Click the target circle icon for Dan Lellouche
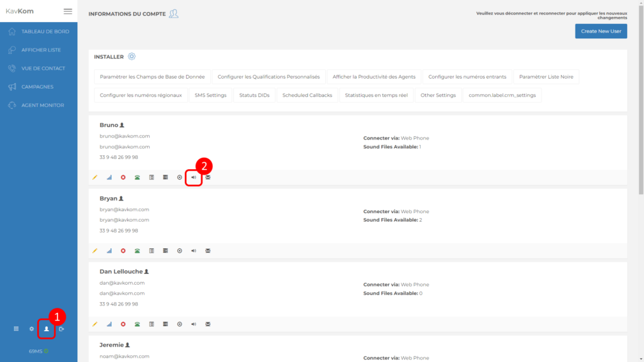 179,324
